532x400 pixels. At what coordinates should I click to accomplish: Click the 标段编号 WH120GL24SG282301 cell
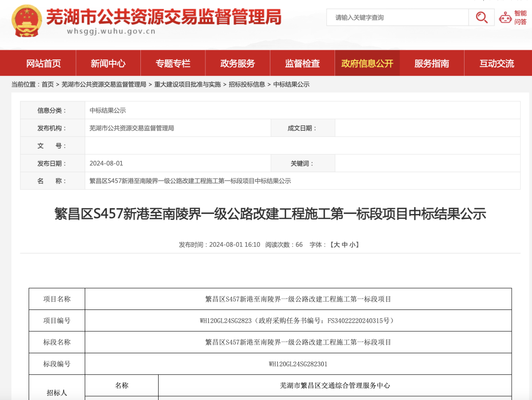tap(298, 364)
